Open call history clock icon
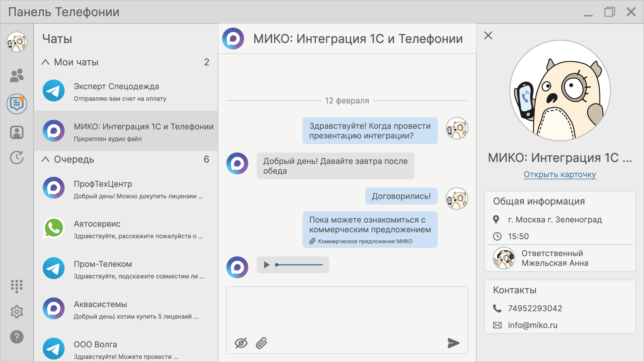The image size is (644, 362). pyautogui.click(x=17, y=158)
